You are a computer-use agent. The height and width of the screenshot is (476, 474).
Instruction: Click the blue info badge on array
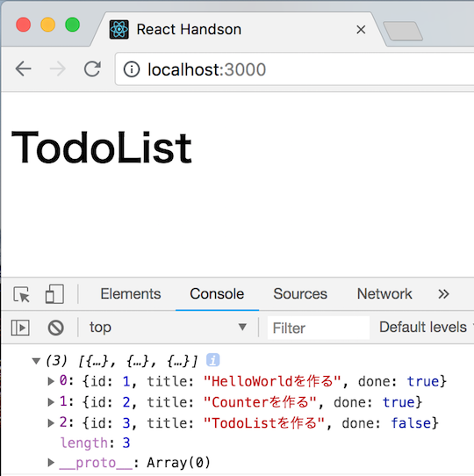pyautogui.click(x=213, y=360)
